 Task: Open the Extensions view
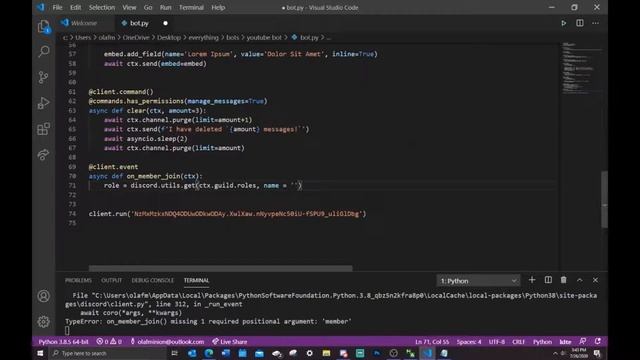(43, 129)
